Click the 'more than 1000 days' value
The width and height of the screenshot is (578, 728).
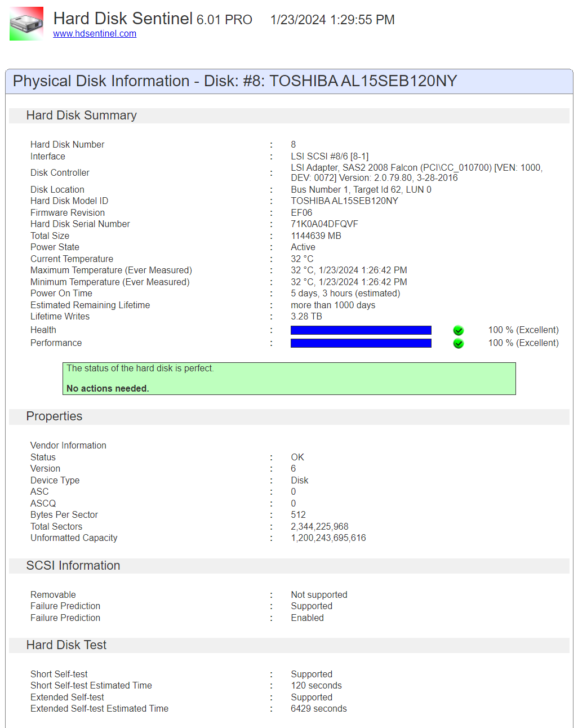(x=333, y=305)
